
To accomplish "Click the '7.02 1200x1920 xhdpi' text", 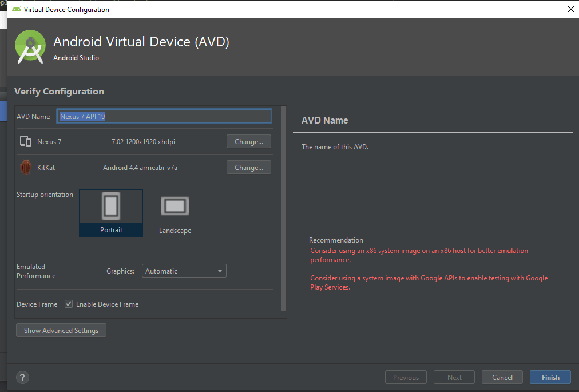I will [x=143, y=142].
